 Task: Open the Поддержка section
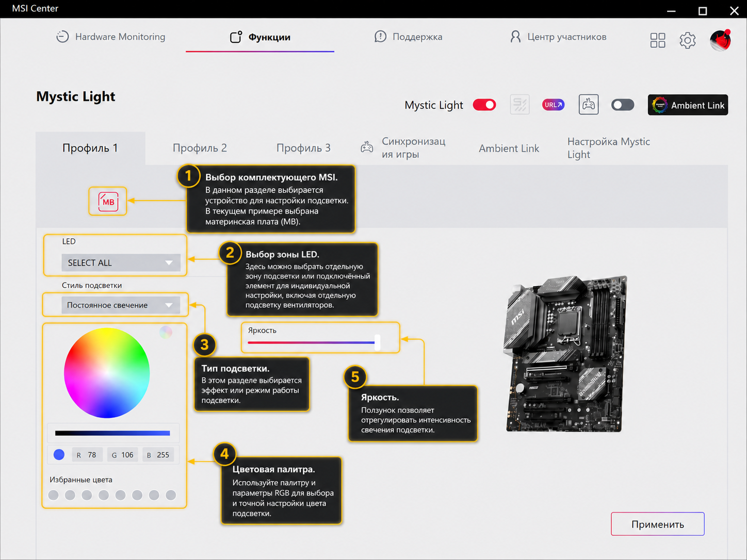click(x=408, y=37)
